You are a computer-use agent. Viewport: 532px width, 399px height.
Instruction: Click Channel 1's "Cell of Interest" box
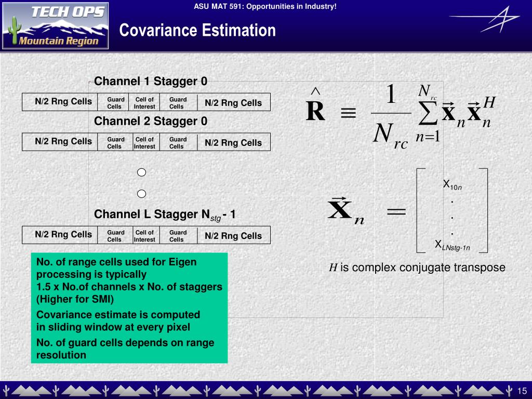coord(144,102)
